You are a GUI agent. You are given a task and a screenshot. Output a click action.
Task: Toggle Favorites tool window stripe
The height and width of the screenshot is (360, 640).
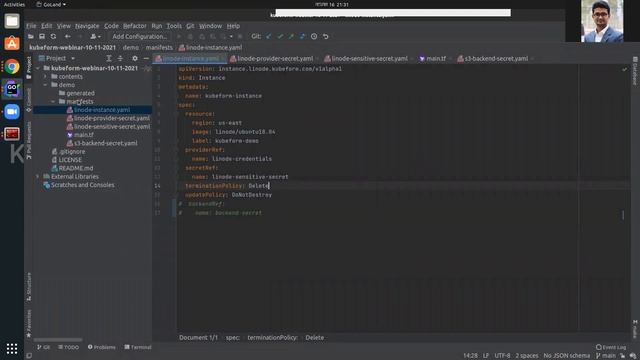pyautogui.click(x=29, y=323)
